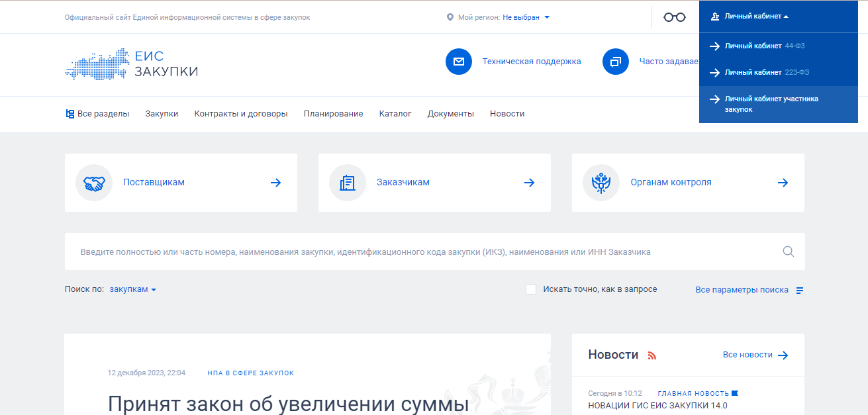
Task: Select Личный кабинет участника закупок
Action: point(779,104)
